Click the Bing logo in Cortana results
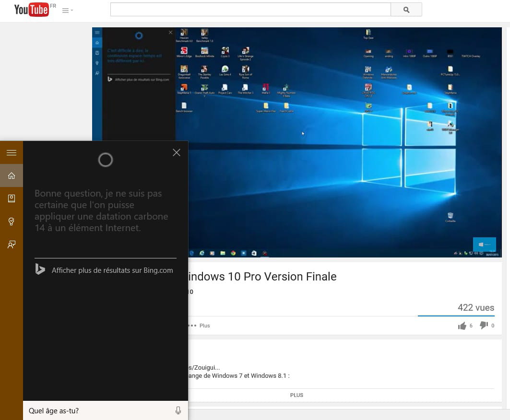Screen dimensions: 510x420 pyautogui.click(x=40, y=269)
